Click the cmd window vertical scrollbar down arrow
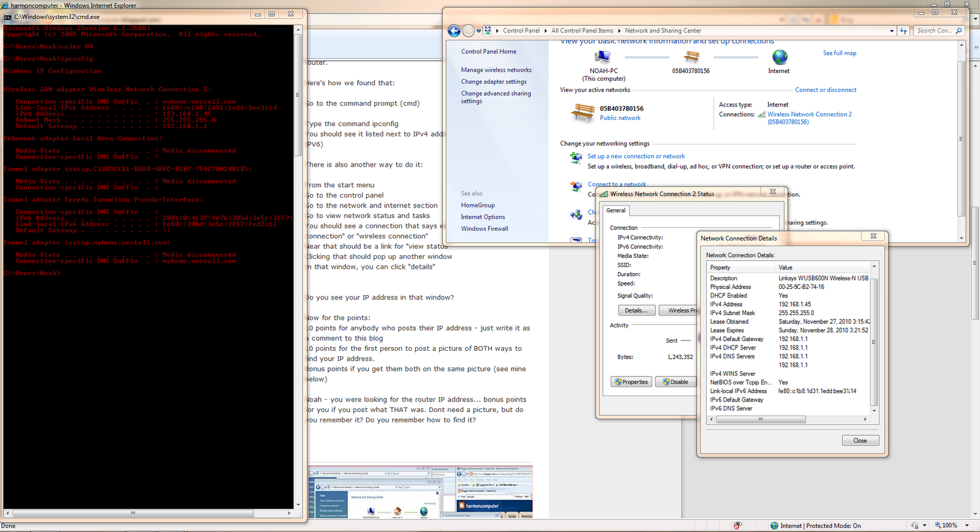 (x=298, y=505)
